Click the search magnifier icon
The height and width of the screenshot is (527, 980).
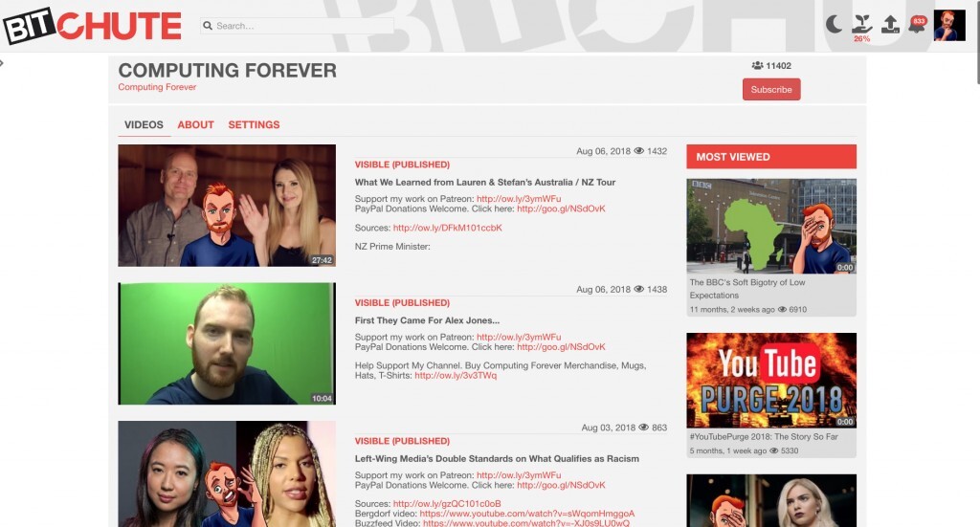208,26
